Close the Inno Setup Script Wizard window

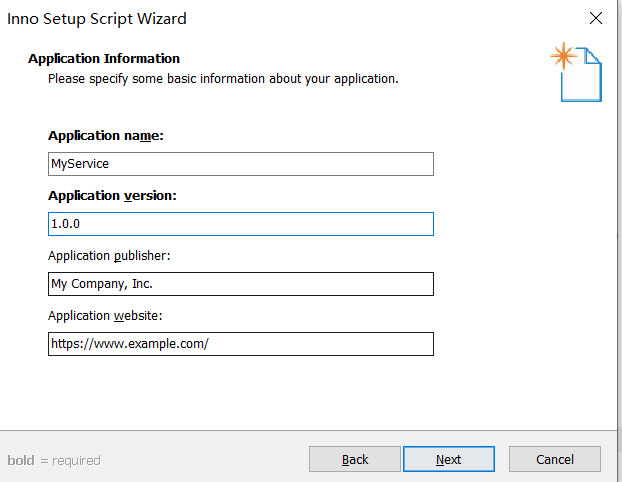coord(596,18)
